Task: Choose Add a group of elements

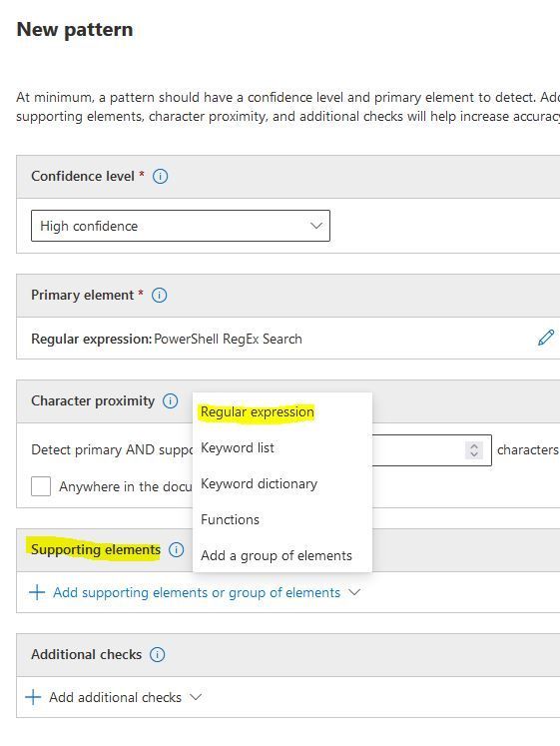Action: (277, 555)
